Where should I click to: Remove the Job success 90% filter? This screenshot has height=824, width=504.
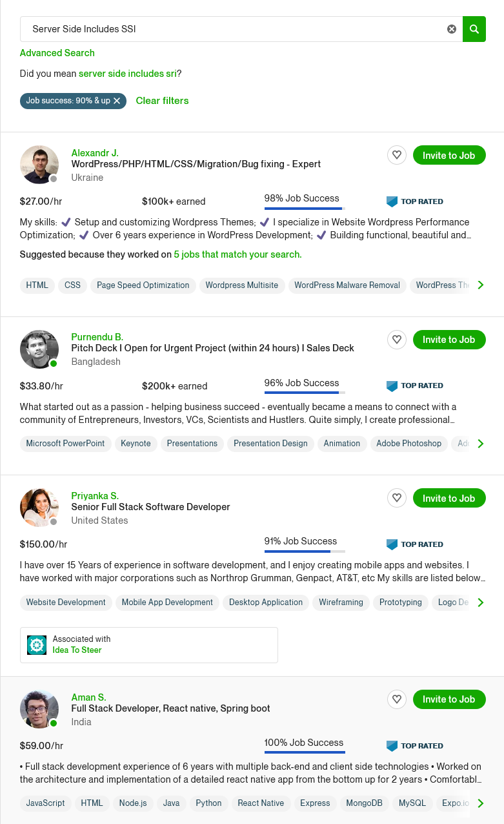[117, 101]
